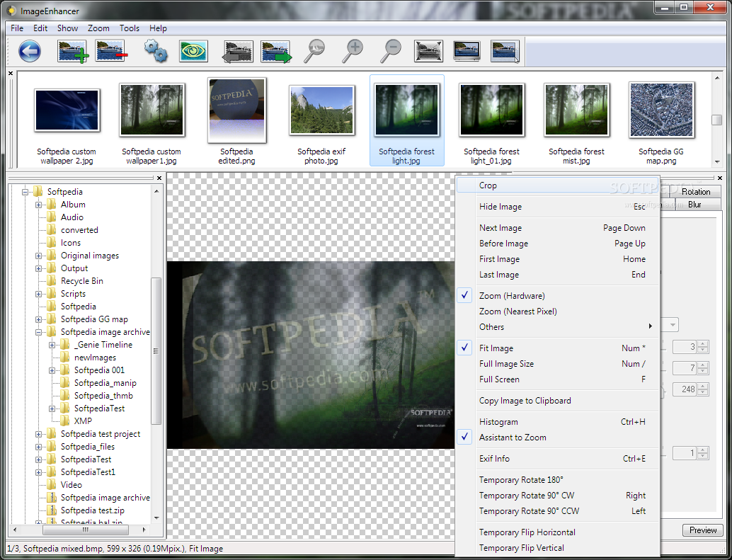The image size is (732, 560).
Task: Click the teal eye viewer icon
Action: (193, 51)
